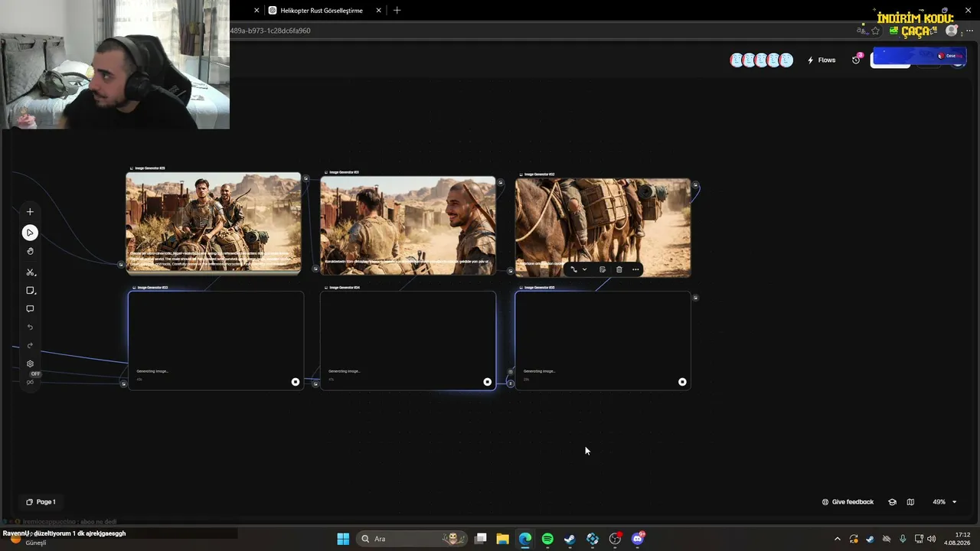Add a new node with the plus tool
980x551 pixels.
(30, 212)
